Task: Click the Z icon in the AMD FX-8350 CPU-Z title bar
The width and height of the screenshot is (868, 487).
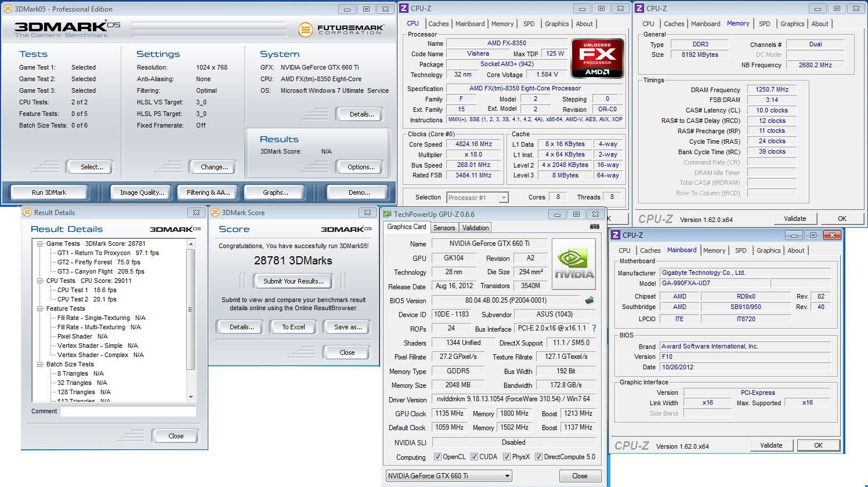Action: pyautogui.click(x=404, y=8)
